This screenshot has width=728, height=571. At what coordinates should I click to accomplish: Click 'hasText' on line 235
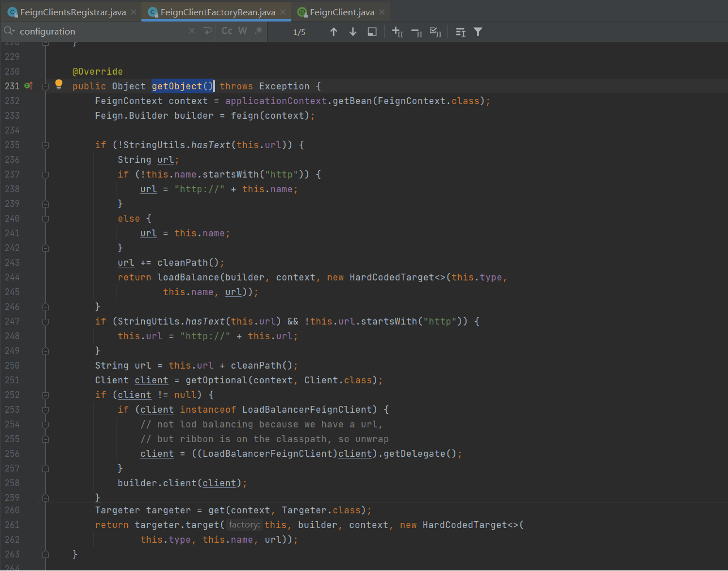tap(211, 145)
